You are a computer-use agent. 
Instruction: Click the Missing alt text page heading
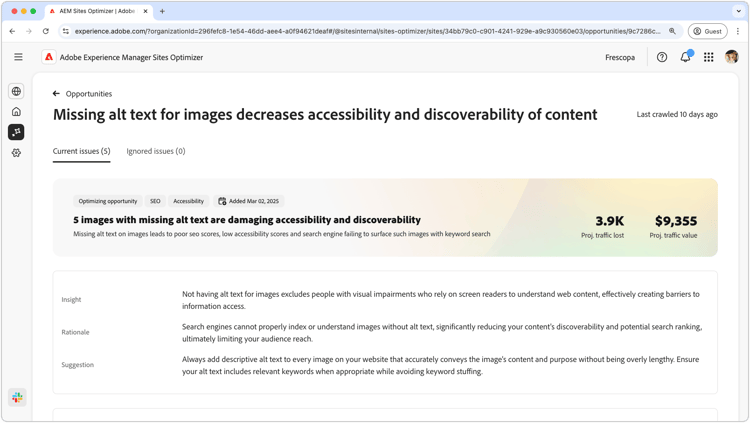pos(325,115)
